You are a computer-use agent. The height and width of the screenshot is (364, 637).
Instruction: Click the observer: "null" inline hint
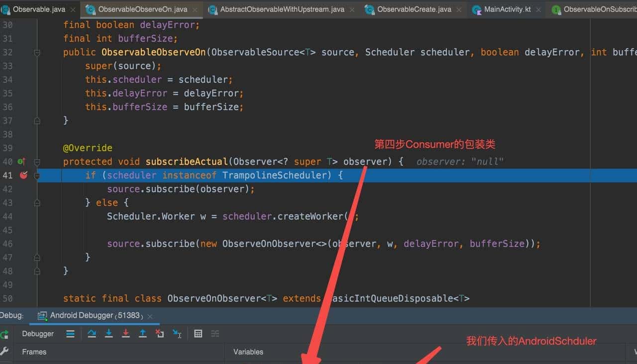pos(460,161)
